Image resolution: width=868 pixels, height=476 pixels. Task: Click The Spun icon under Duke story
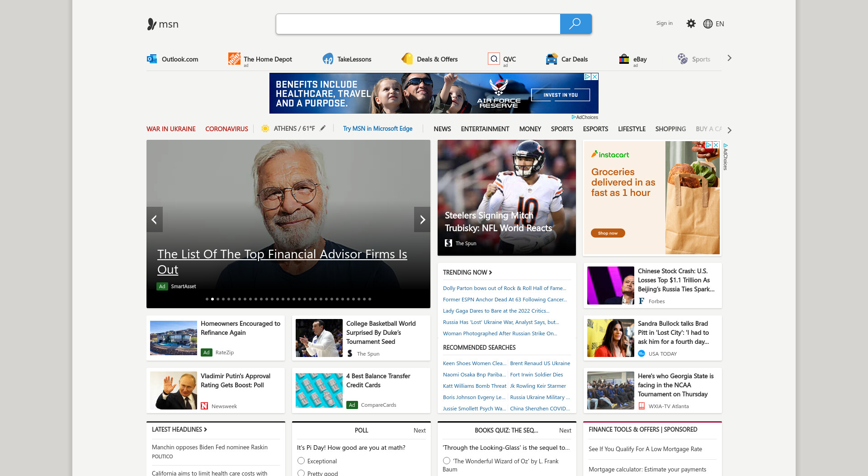(350, 353)
